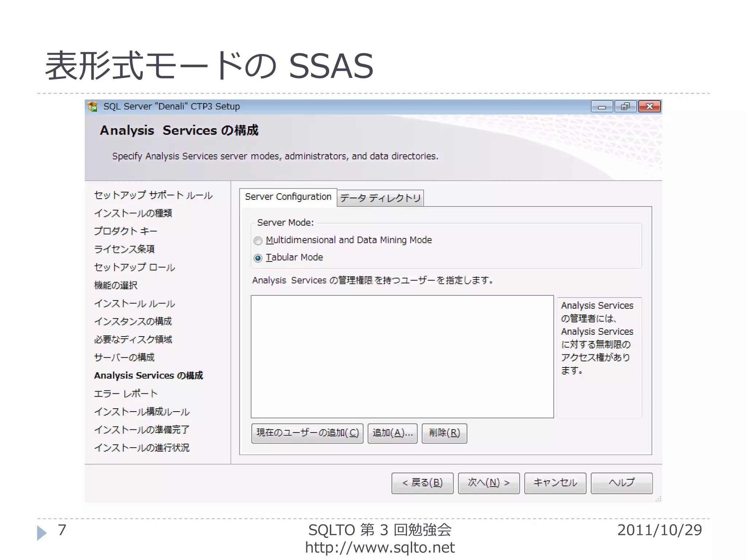Go back with the 戻る(B) button
747x560 pixels.
[422, 483]
